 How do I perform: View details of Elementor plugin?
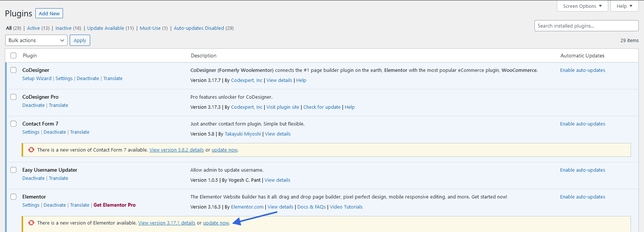(280, 207)
